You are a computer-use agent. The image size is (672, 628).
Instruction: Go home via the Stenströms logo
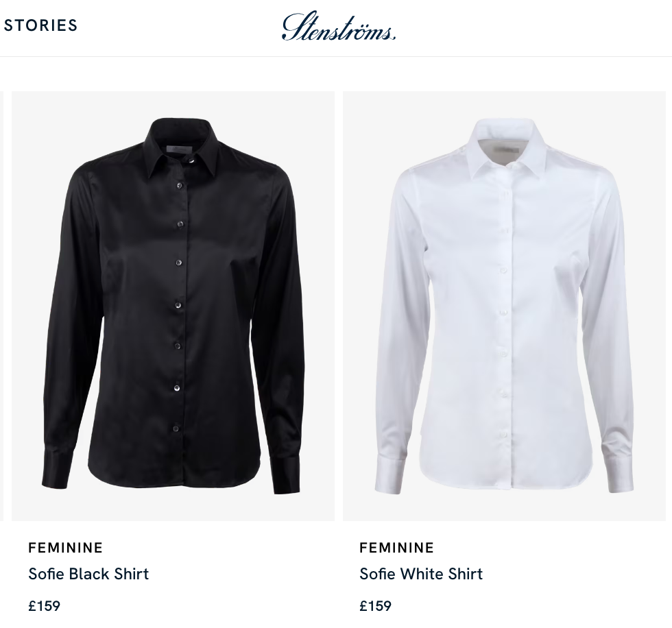(339, 27)
